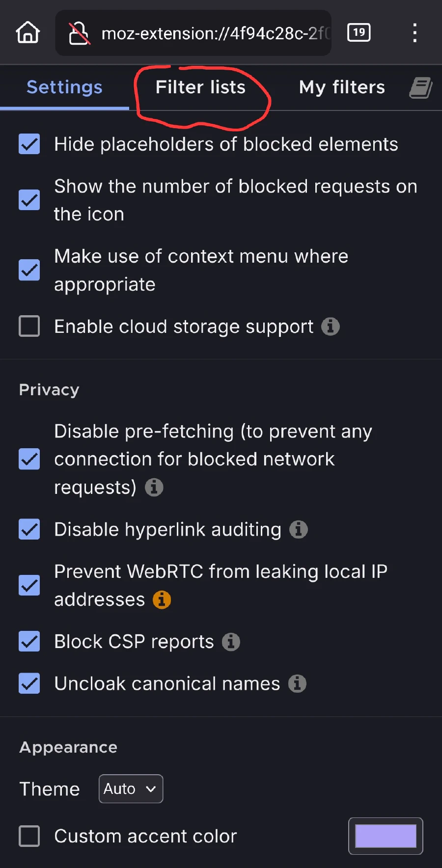View the WebRTC local IP warning info icon
Viewport: 442px width, 868px height.
click(x=161, y=599)
